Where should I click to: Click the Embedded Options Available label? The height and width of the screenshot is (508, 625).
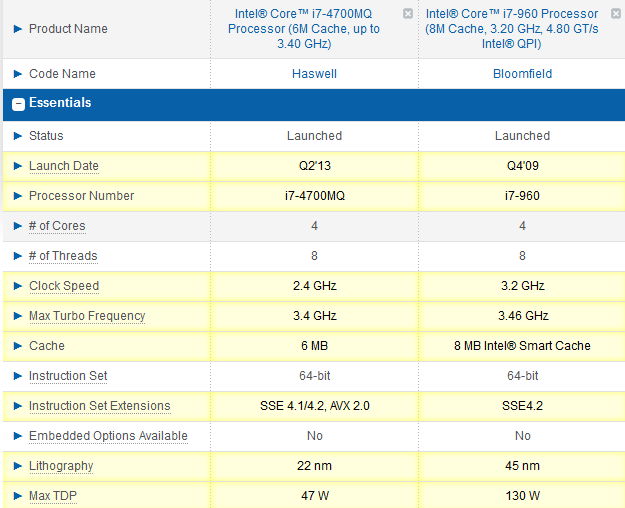point(108,436)
